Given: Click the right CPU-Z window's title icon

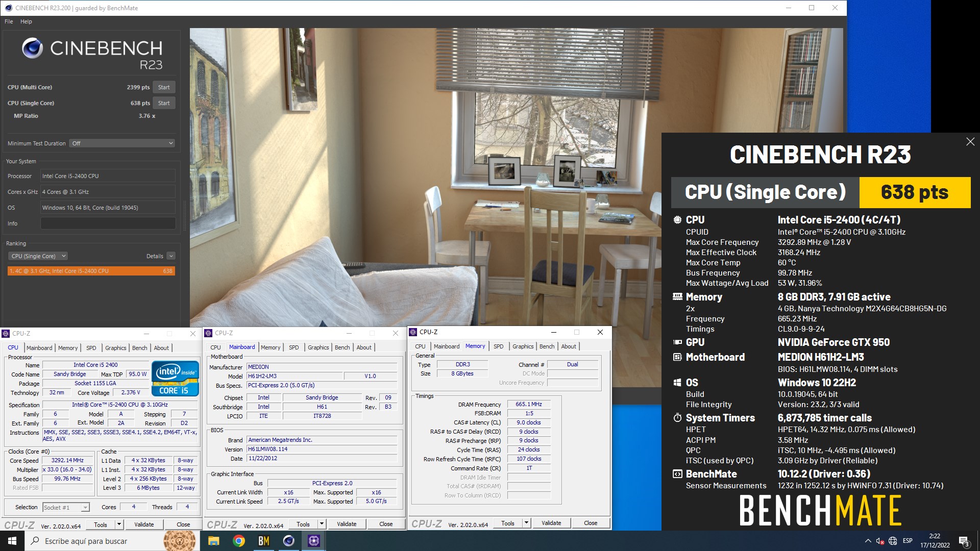Looking at the screenshot, I should [x=413, y=332].
